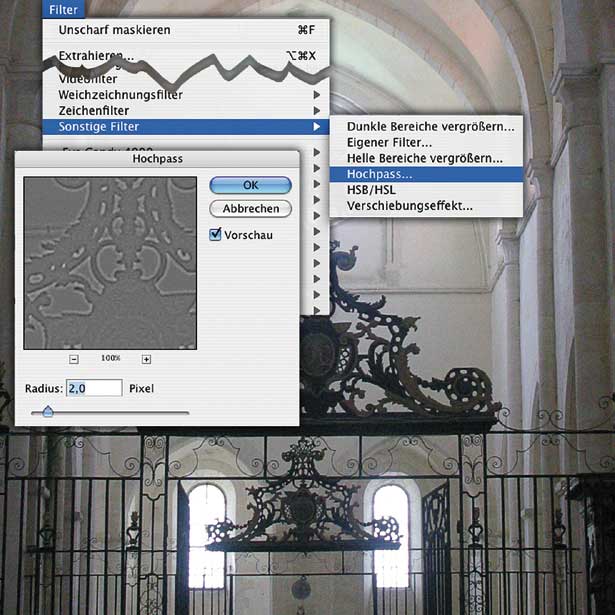Click the 100% zoom value

(111, 358)
